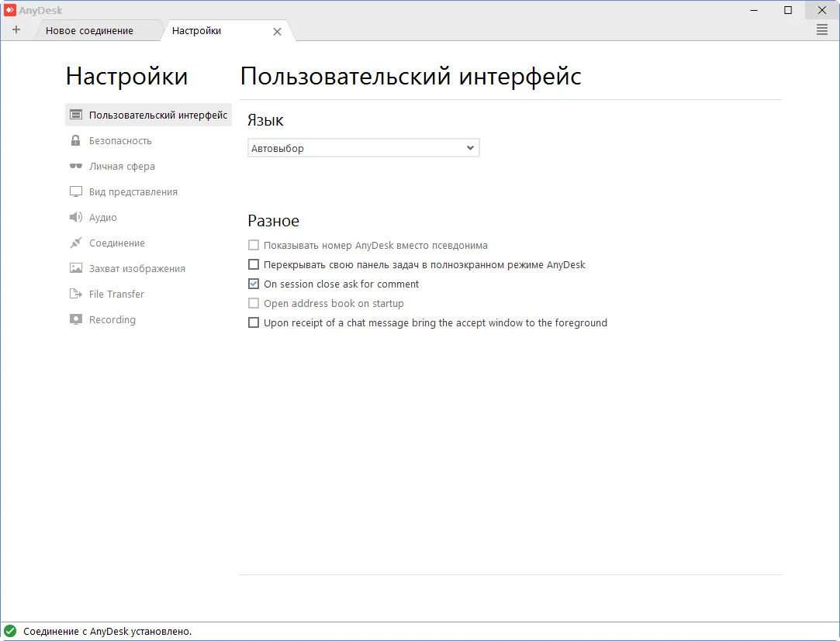The image size is (840, 641).
Task: Click the lock icon next to Безопасность
Action: [75, 141]
